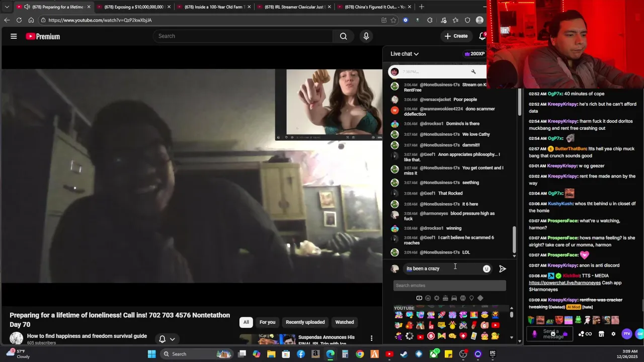
Task: Pick the red heart emote
Action: coord(463,336)
